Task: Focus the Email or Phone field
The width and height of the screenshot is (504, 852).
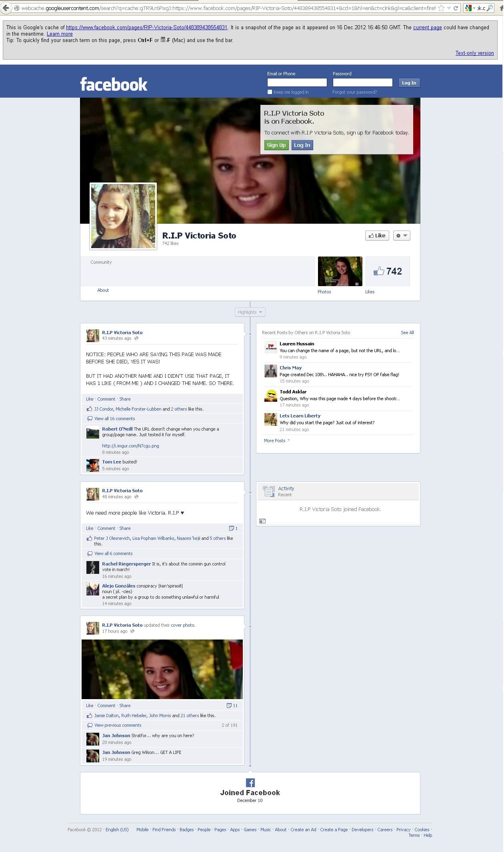Action: click(x=297, y=82)
